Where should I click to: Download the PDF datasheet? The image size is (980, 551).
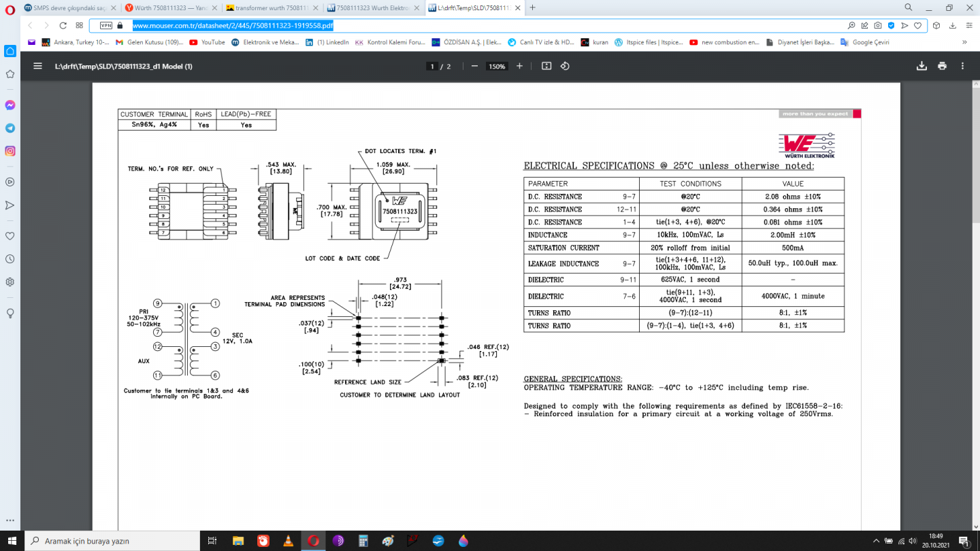[x=921, y=66]
